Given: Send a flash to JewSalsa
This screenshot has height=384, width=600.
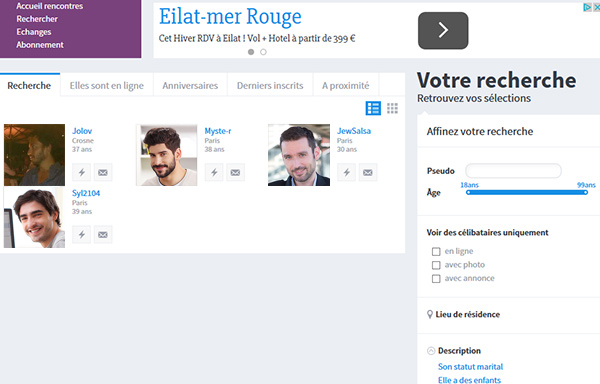Looking at the screenshot, I should point(346,172).
